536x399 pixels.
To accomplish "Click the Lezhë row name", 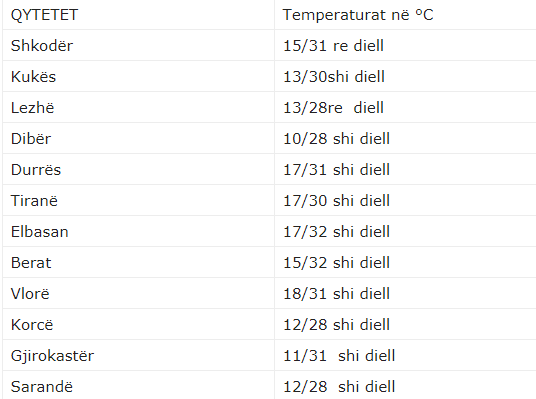I will tap(32, 108).
